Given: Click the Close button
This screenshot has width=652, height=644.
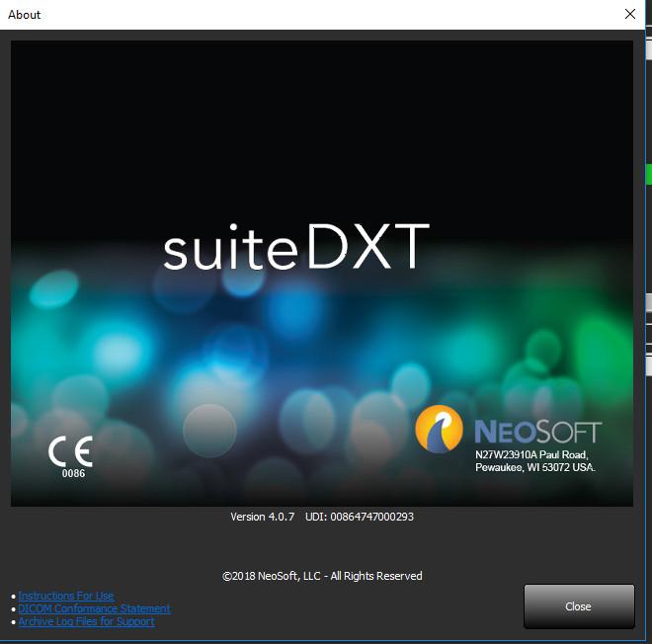Looking at the screenshot, I should [579, 606].
